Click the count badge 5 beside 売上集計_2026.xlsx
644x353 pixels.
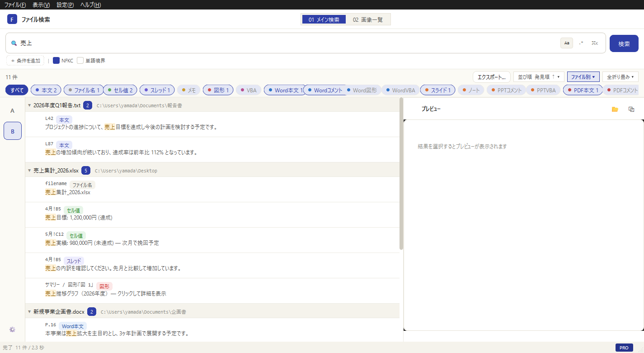[86, 171]
